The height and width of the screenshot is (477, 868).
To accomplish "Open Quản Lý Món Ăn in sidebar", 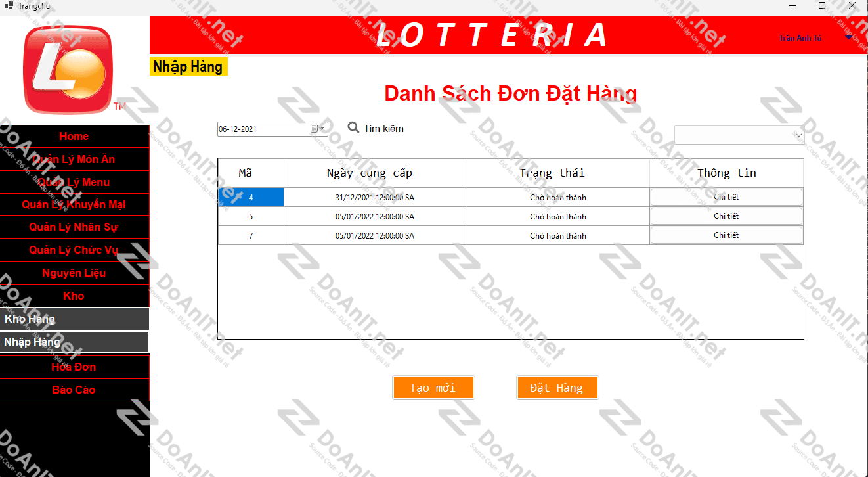I will [x=74, y=160].
